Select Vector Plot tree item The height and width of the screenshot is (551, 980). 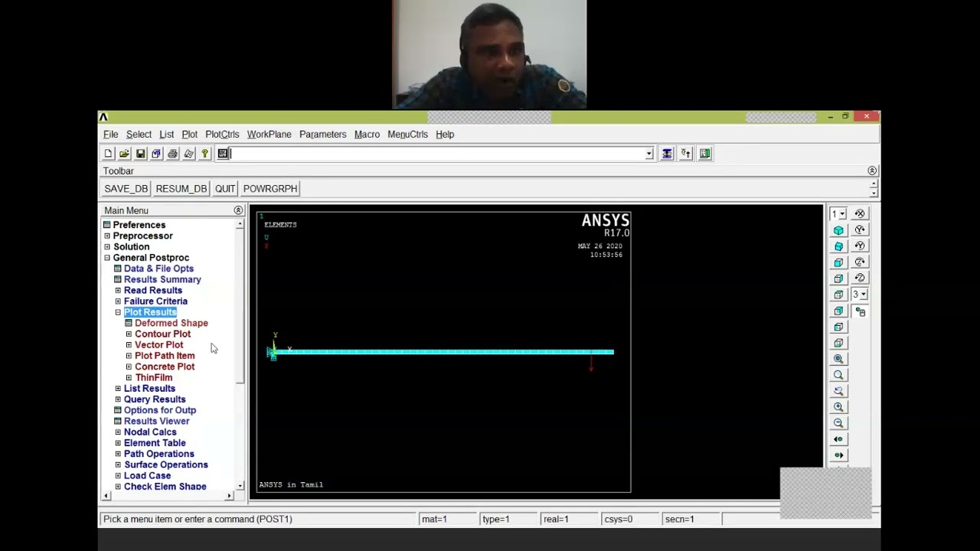(158, 345)
